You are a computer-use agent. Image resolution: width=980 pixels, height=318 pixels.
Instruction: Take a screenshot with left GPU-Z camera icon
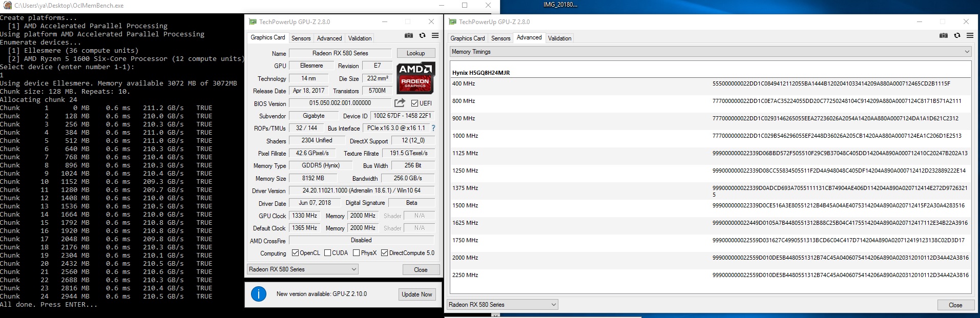(x=409, y=35)
